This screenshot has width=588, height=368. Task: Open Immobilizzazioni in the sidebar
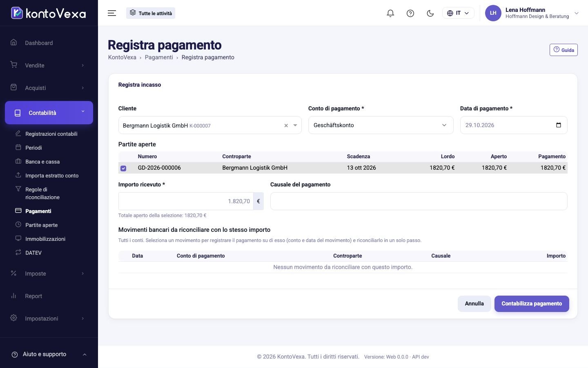point(45,239)
